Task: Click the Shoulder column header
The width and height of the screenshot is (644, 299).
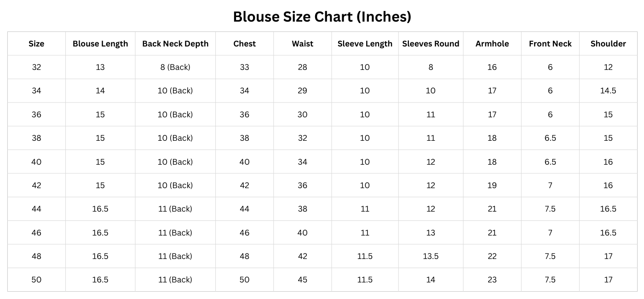Action: pos(608,44)
